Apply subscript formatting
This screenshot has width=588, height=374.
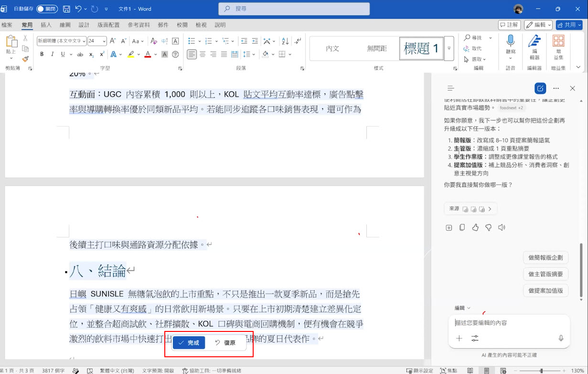(92, 55)
